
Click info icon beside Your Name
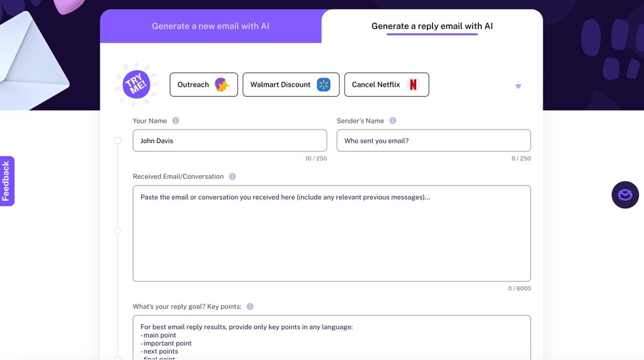coord(176,121)
